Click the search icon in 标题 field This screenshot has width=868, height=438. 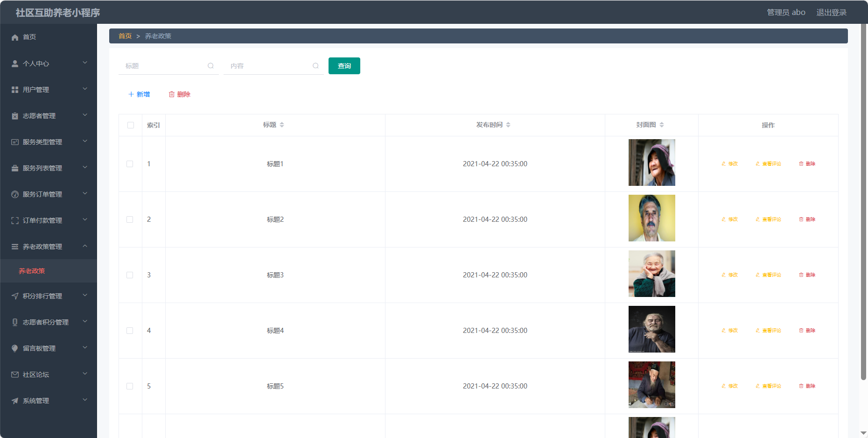(x=211, y=66)
